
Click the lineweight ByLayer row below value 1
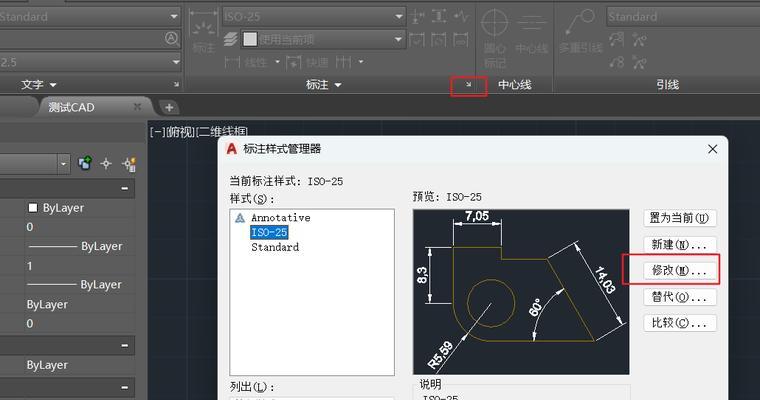coord(76,285)
